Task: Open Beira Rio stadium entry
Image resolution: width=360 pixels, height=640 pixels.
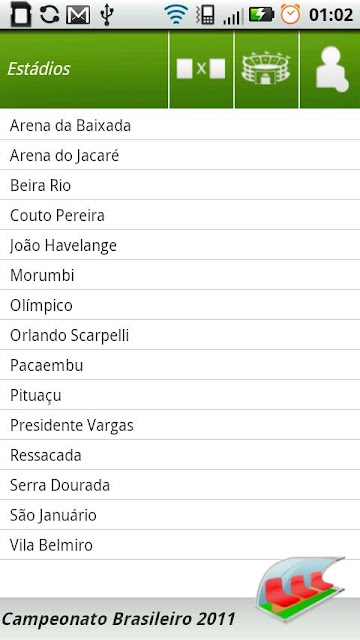Action: click(x=180, y=185)
